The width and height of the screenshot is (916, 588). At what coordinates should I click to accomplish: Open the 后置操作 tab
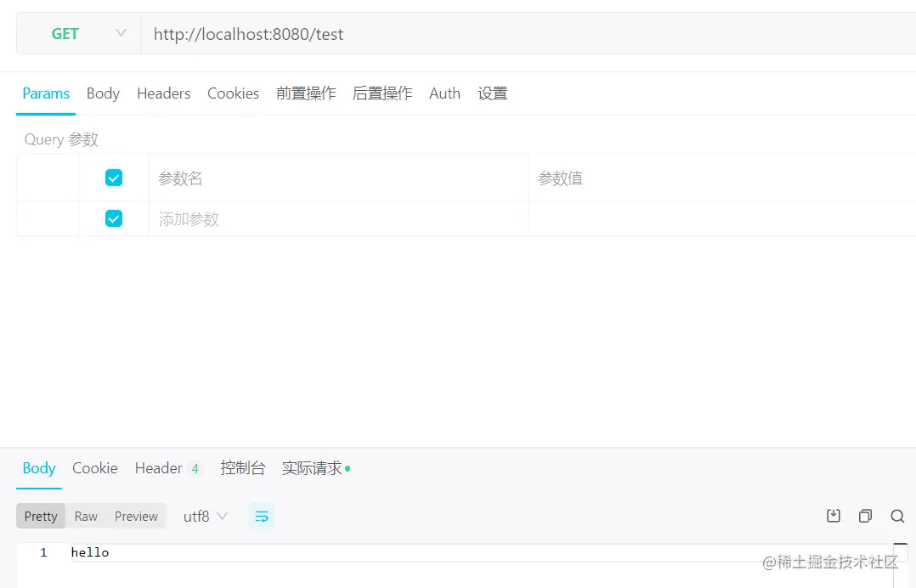[x=382, y=93]
